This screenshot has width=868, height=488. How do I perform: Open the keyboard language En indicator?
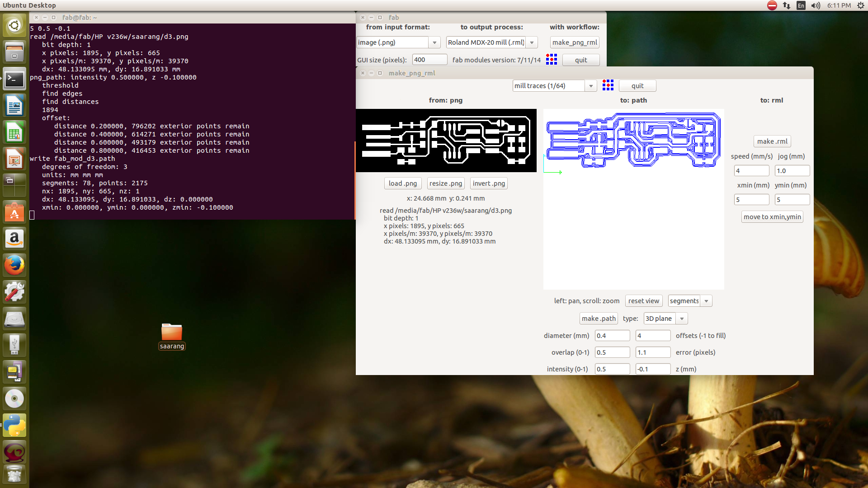pyautogui.click(x=801, y=5)
